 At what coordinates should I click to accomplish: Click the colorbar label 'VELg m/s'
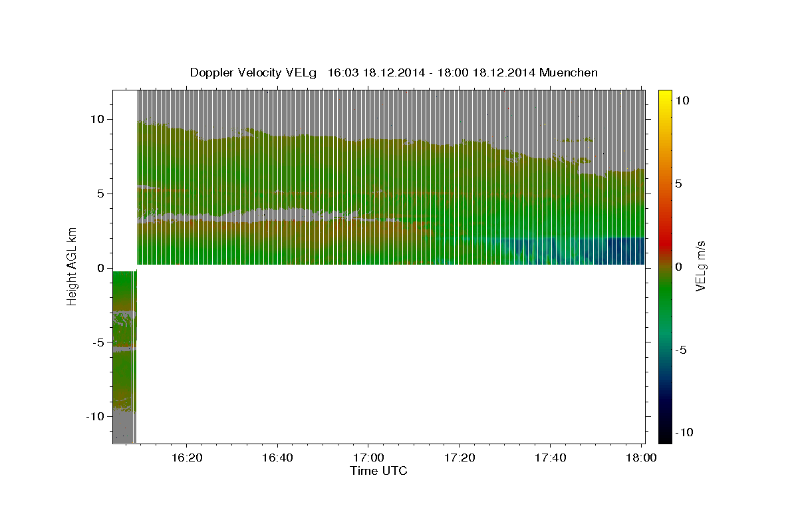coord(701,267)
